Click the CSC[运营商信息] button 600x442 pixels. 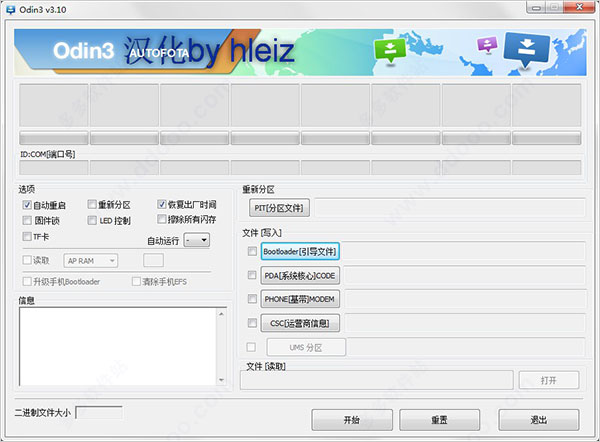[300, 323]
